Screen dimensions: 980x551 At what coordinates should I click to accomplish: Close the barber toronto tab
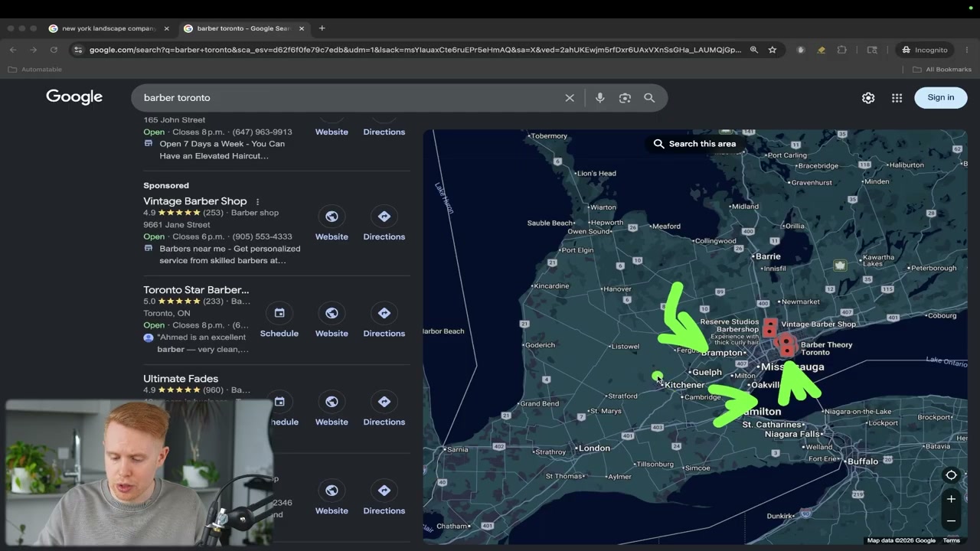(302, 28)
